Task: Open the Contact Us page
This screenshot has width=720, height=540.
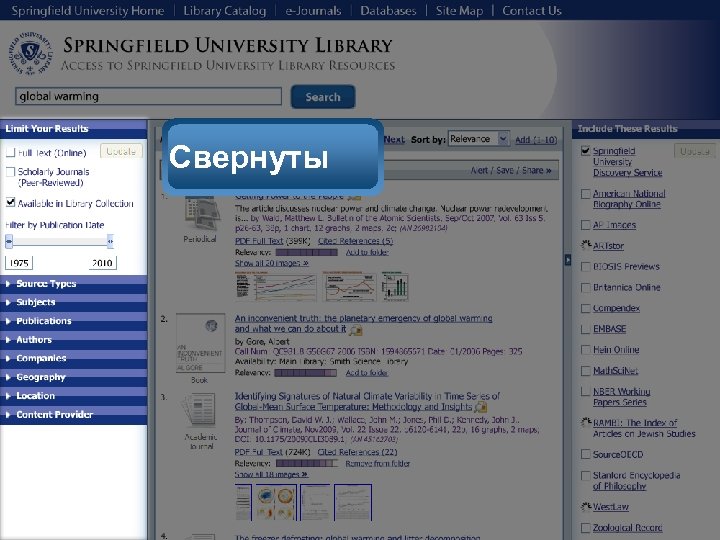Action: [532, 11]
